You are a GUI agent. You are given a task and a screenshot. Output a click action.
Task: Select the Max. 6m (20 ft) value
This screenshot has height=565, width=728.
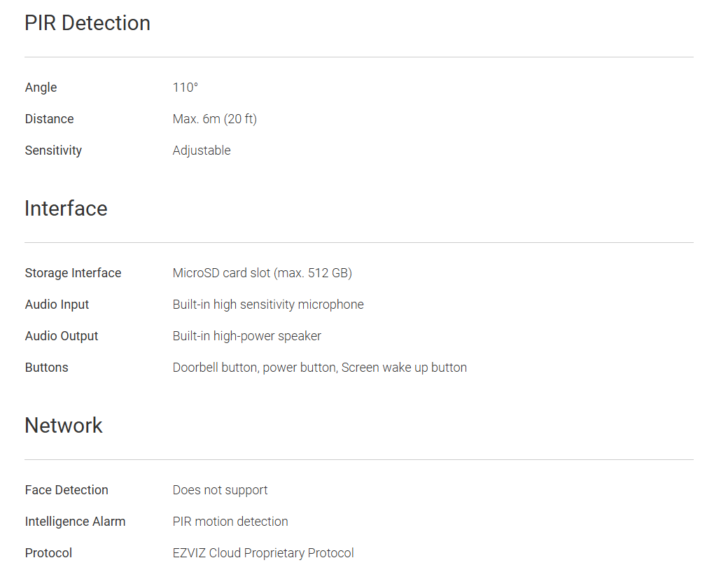(x=215, y=119)
